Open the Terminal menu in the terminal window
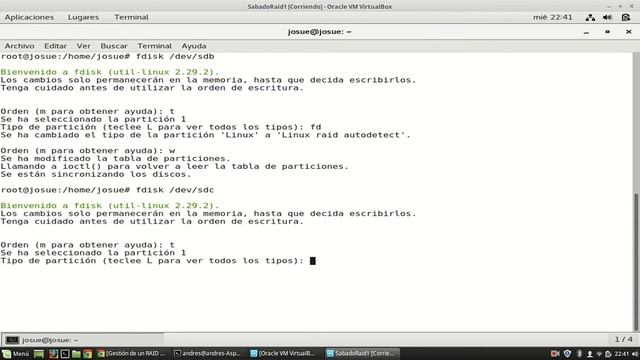Image resolution: width=640 pixels, height=360 pixels. pyautogui.click(x=154, y=46)
